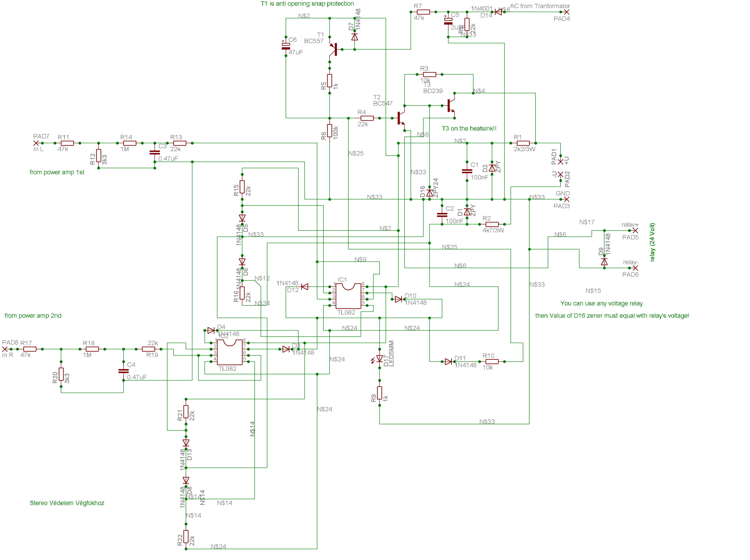Image resolution: width=750 pixels, height=560 pixels.
Task: Click the T1 BC557 transistor symbol
Action: point(334,50)
